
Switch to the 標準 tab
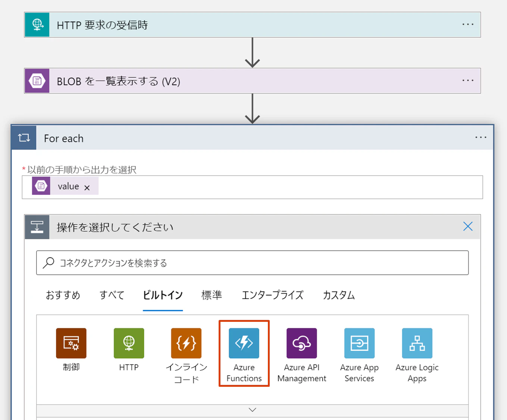(212, 295)
